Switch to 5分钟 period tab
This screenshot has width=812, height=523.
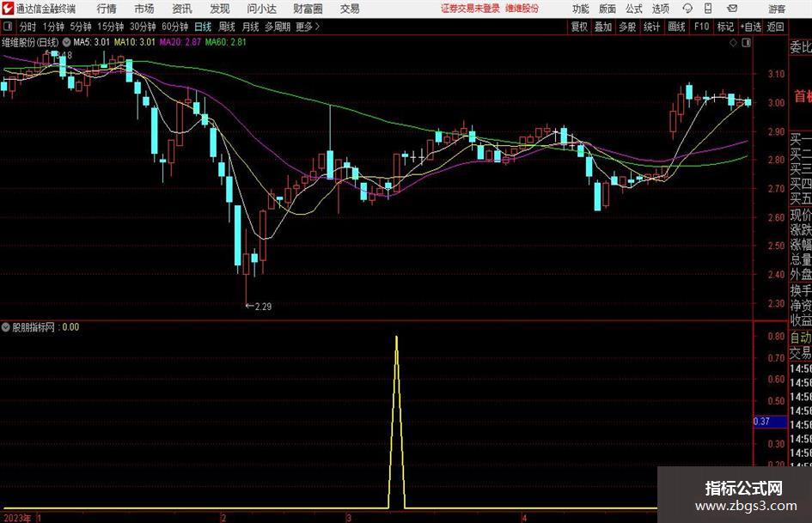point(81,27)
